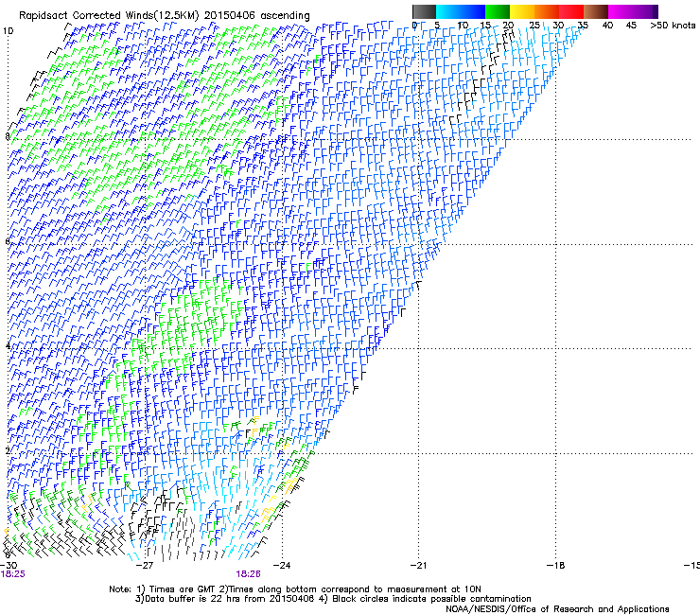Image resolution: width=700 pixels, height=615 pixels.
Task: Click the latitude label '10' on the left axis
Action: pos(8,31)
